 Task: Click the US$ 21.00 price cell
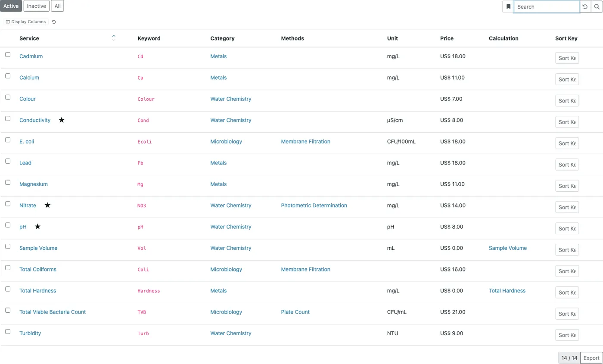453,312
